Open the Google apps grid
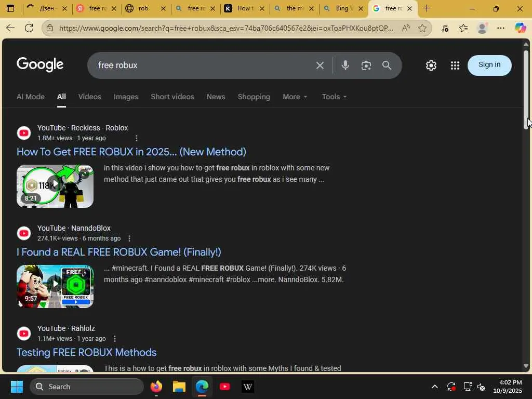This screenshot has height=399, width=532. (x=455, y=65)
